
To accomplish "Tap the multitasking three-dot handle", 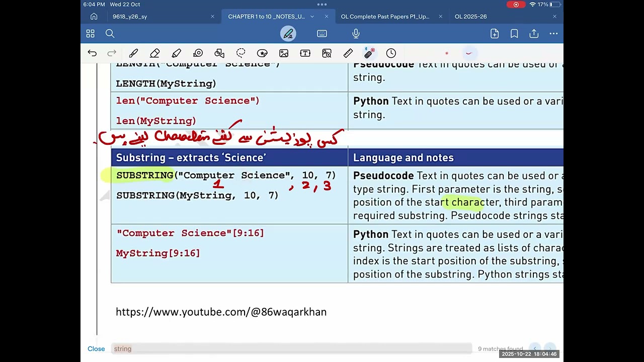I will (x=322, y=4).
